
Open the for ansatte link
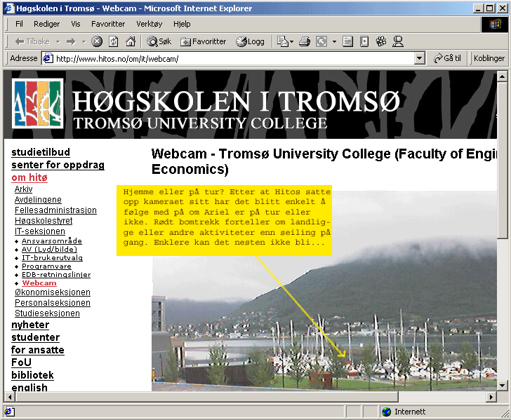pos(38,350)
